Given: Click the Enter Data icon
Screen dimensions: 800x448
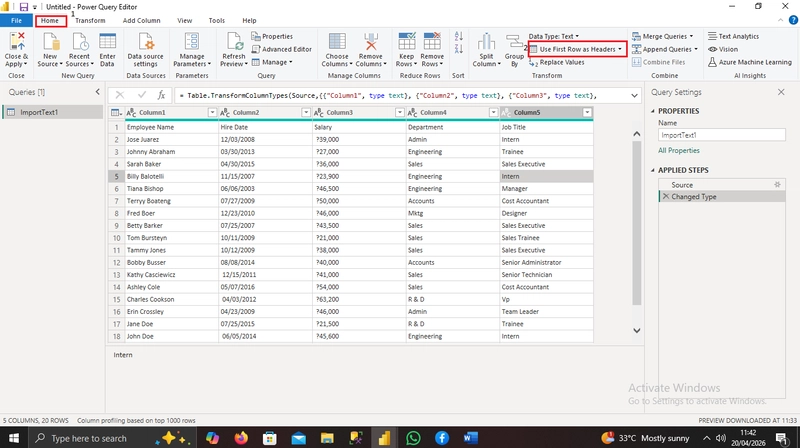Looking at the screenshot, I should click(x=107, y=42).
